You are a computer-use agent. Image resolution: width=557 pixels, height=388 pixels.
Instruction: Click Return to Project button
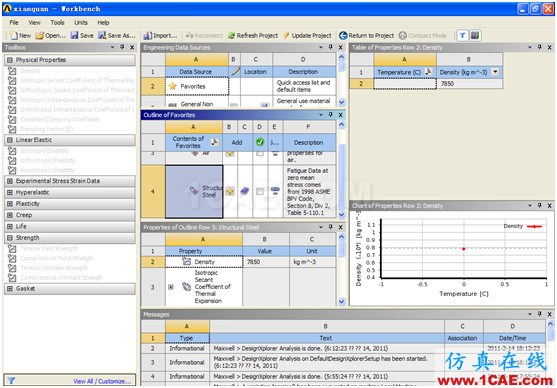tap(366, 36)
